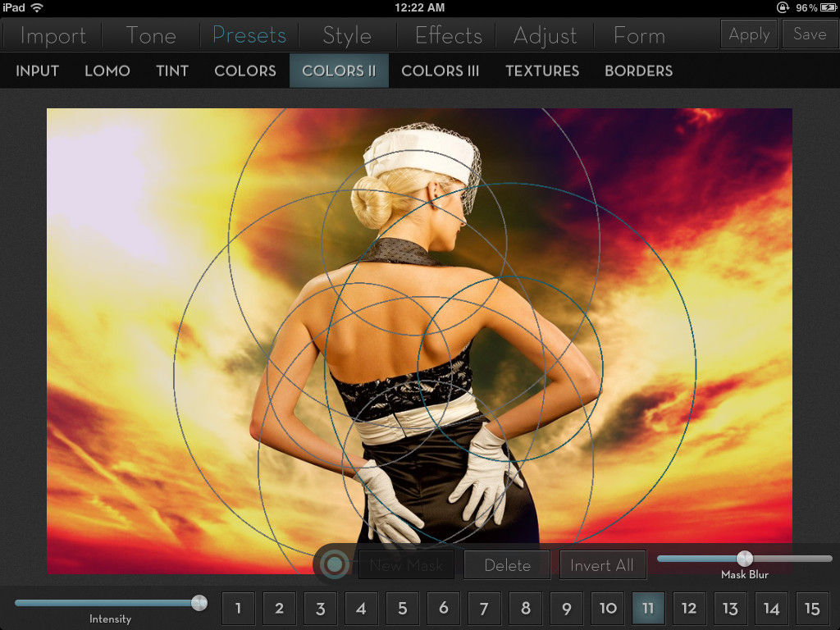The height and width of the screenshot is (630, 840).
Task: Select preset number 13
Action: [x=730, y=608]
